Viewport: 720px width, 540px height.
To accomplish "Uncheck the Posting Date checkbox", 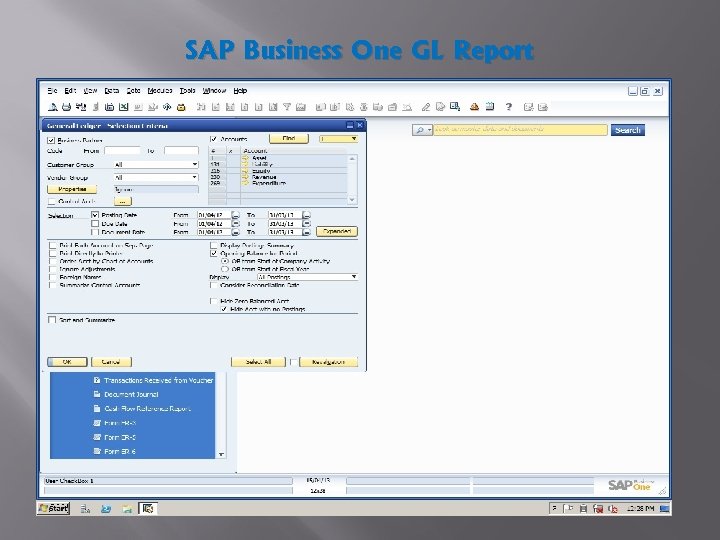I will 95,215.
